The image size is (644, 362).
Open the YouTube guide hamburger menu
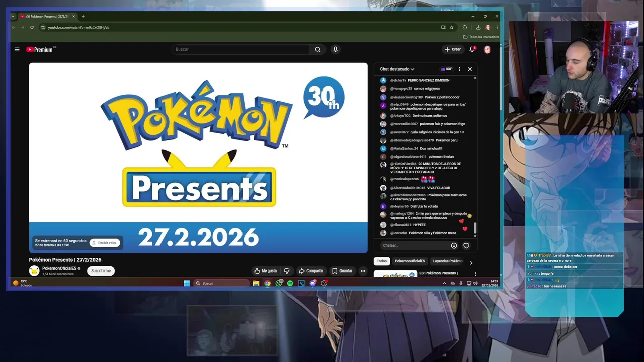click(17, 49)
